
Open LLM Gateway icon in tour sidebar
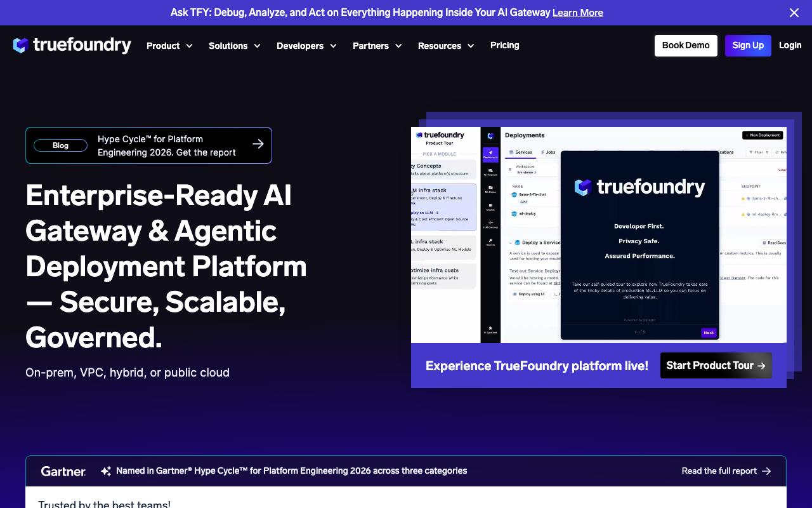pyautogui.click(x=490, y=224)
